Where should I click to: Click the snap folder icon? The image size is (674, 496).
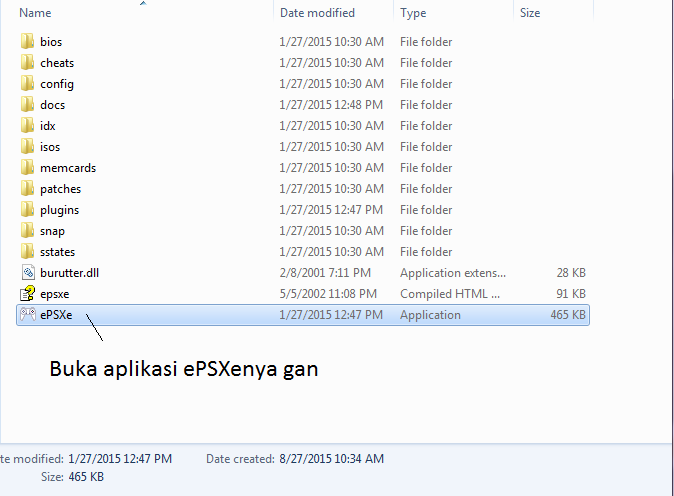(28, 231)
